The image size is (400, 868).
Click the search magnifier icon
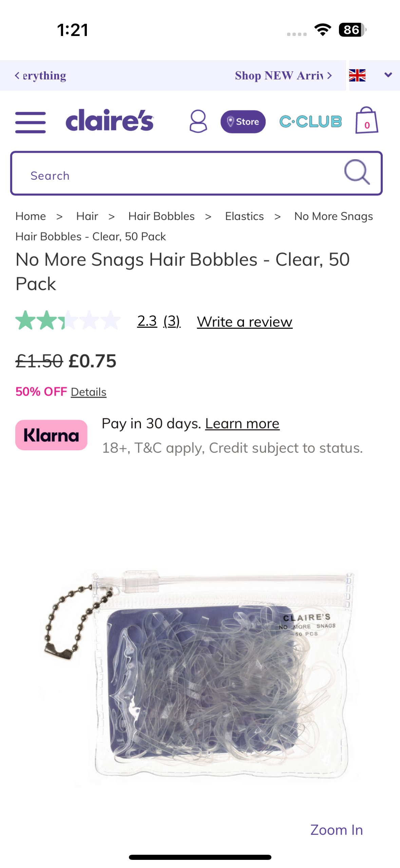click(357, 174)
